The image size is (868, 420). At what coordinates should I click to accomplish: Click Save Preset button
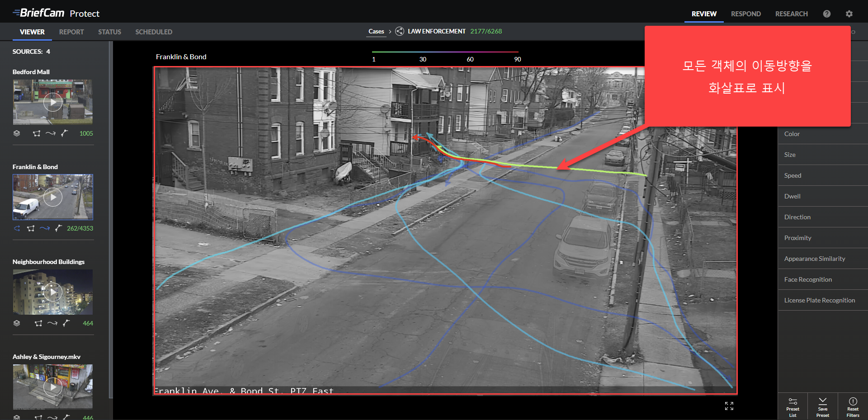[822, 407]
